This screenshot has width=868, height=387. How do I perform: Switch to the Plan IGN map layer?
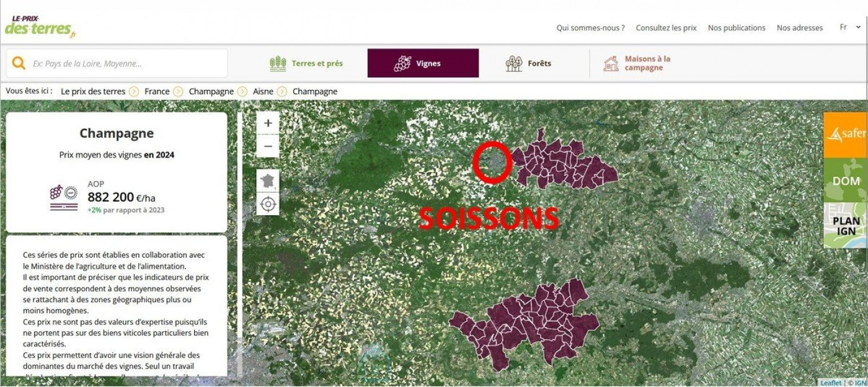click(x=846, y=226)
